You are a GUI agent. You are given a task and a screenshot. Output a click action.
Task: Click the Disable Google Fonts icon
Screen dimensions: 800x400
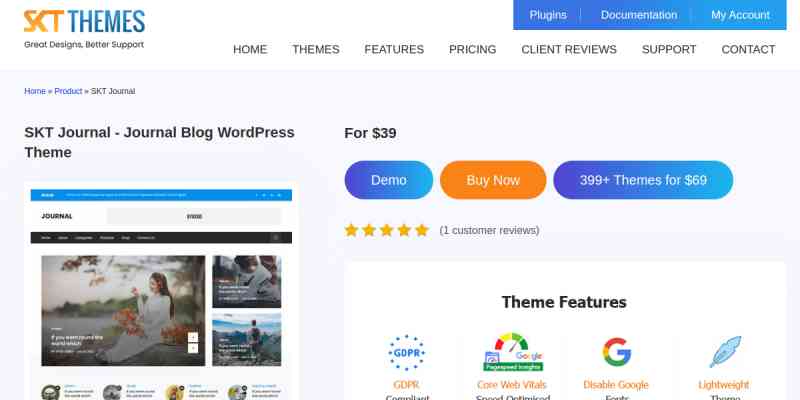[617, 352]
